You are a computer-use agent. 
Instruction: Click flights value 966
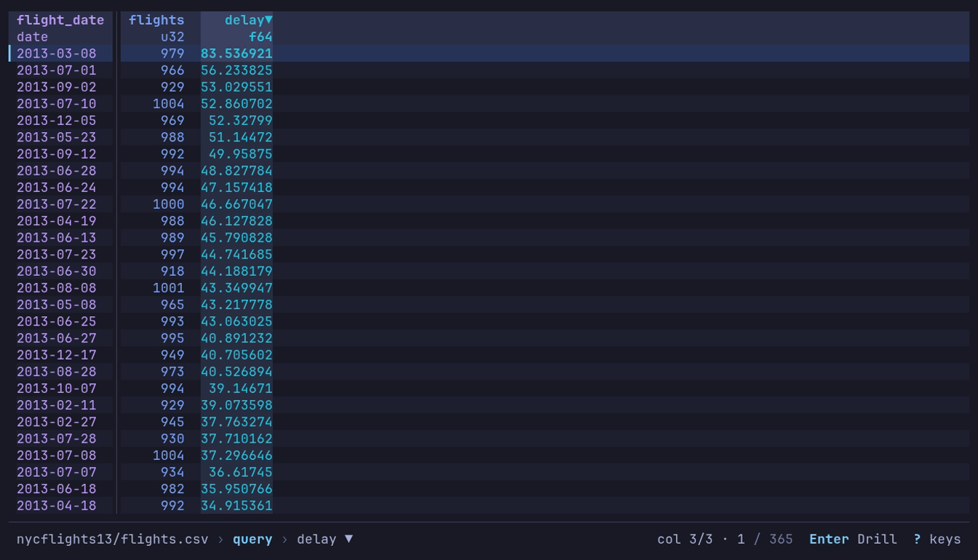[x=172, y=70]
